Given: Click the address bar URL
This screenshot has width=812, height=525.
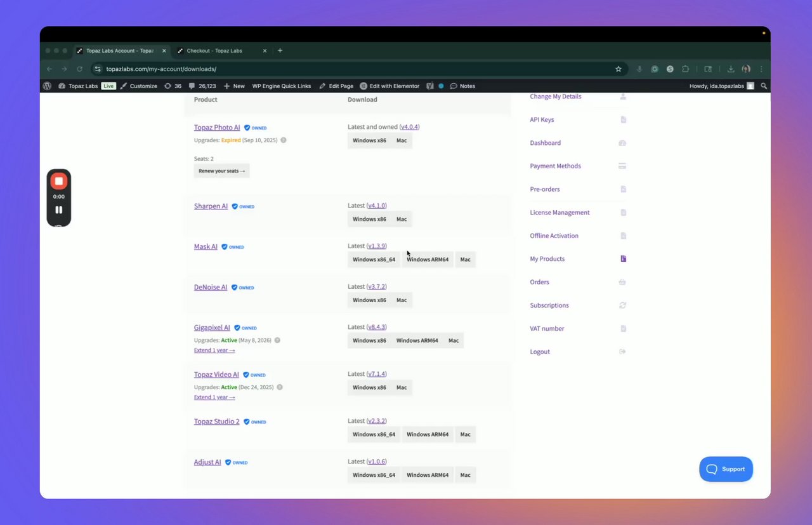Looking at the screenshot, I should coord(161,69).
